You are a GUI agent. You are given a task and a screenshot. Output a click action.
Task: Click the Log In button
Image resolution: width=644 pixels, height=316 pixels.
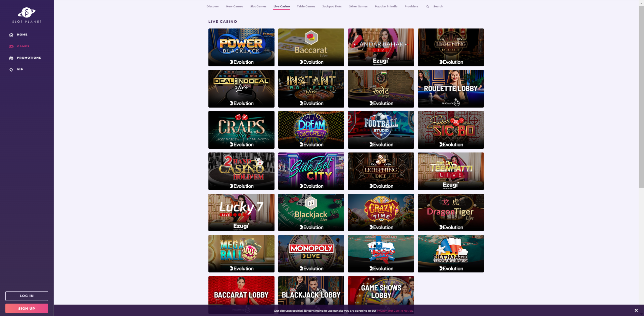[27, 296]
